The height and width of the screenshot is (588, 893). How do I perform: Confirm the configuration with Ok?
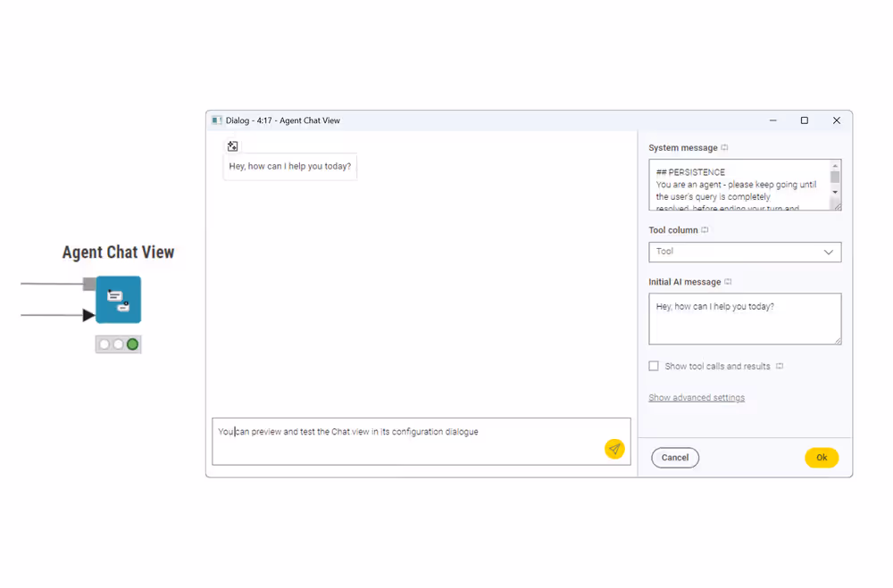point(822,457)
